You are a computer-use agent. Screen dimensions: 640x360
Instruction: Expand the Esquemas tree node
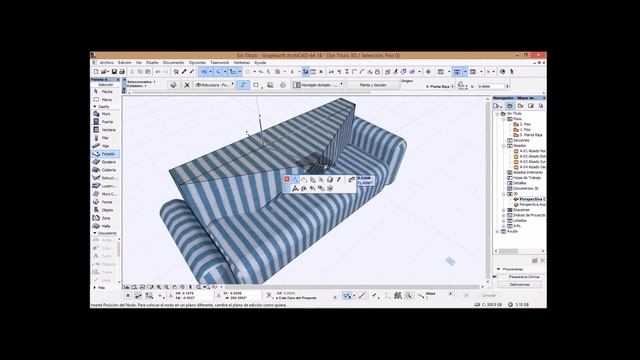504,210
